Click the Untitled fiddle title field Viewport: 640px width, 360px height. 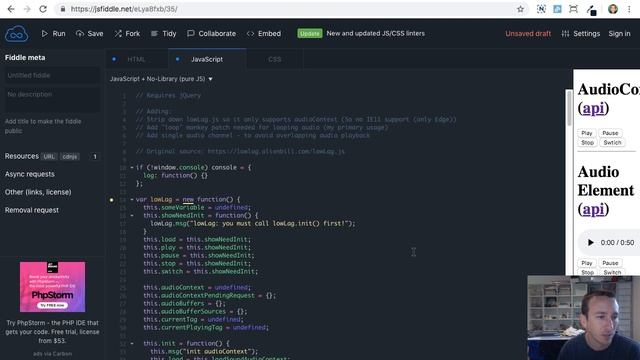click(x=51, y=76)
